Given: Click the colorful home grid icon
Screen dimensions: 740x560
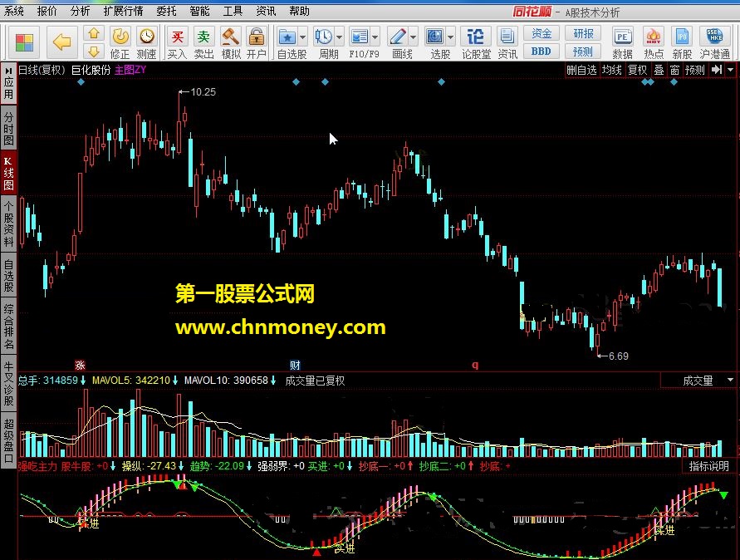Looking at the screenshot, I should click(24, 42).
